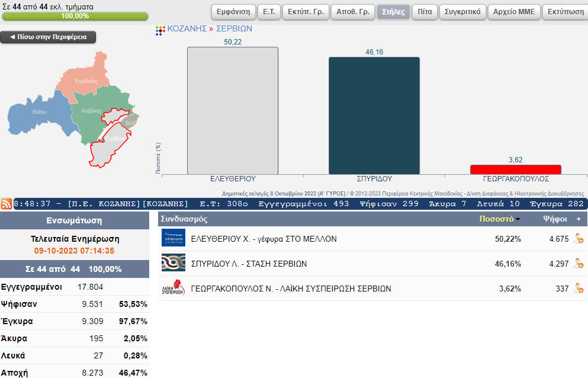Open the Αρχείο ΜΜΕ option
This screenshot has width=588, height=378.
[514, 12]
